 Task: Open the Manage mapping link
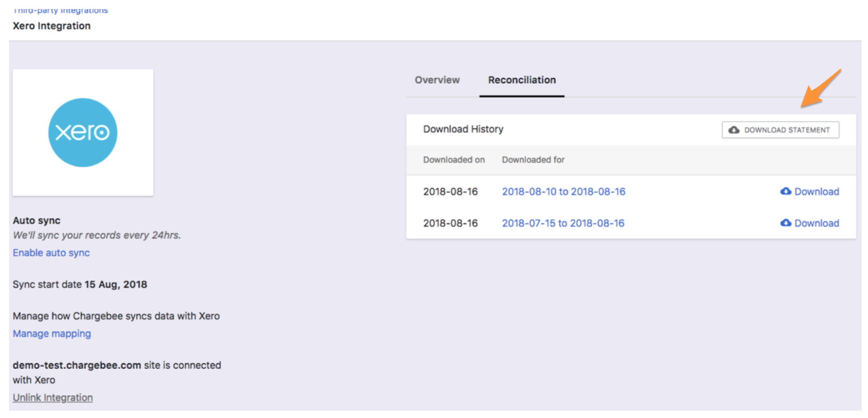coord(51,334)
